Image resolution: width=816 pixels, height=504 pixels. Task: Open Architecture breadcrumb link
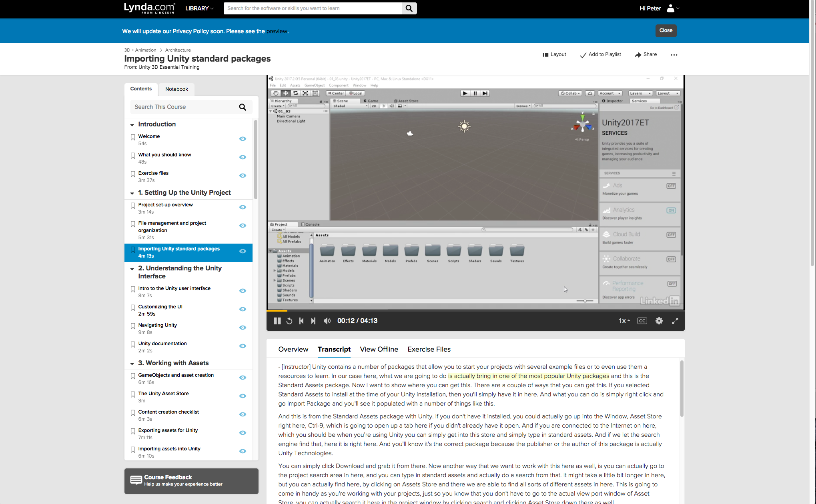[x=178, y=50]
